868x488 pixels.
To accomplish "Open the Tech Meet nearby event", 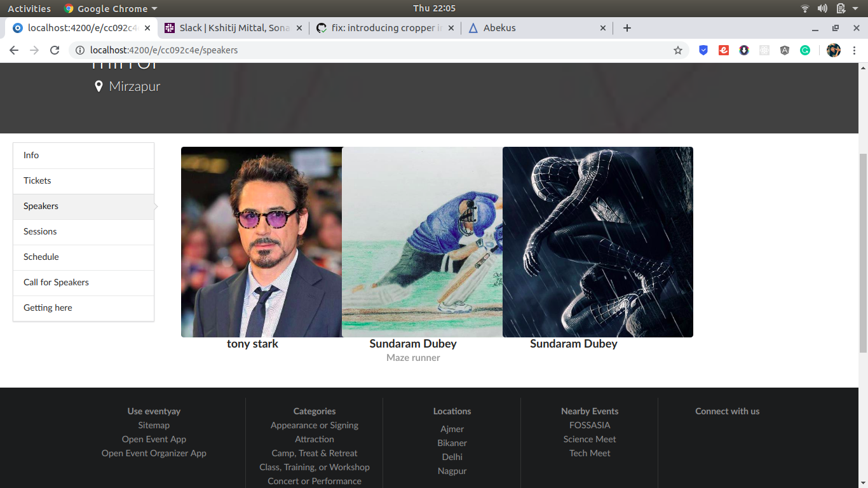I will (x=590, y=453).
